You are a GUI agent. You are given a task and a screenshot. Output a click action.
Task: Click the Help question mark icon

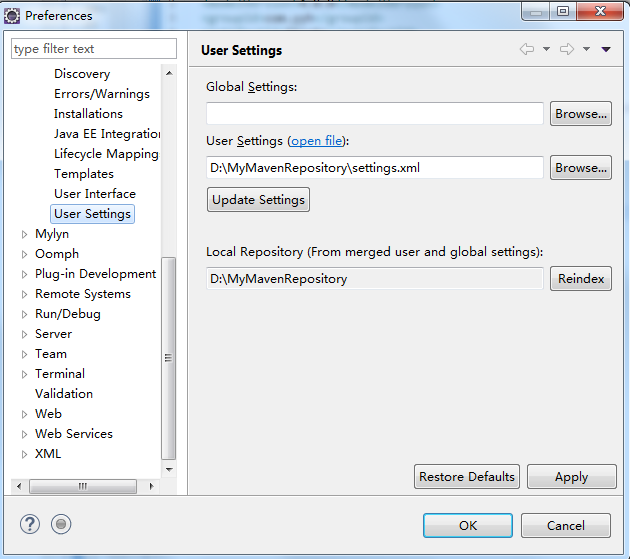click(x=30, y=524)
